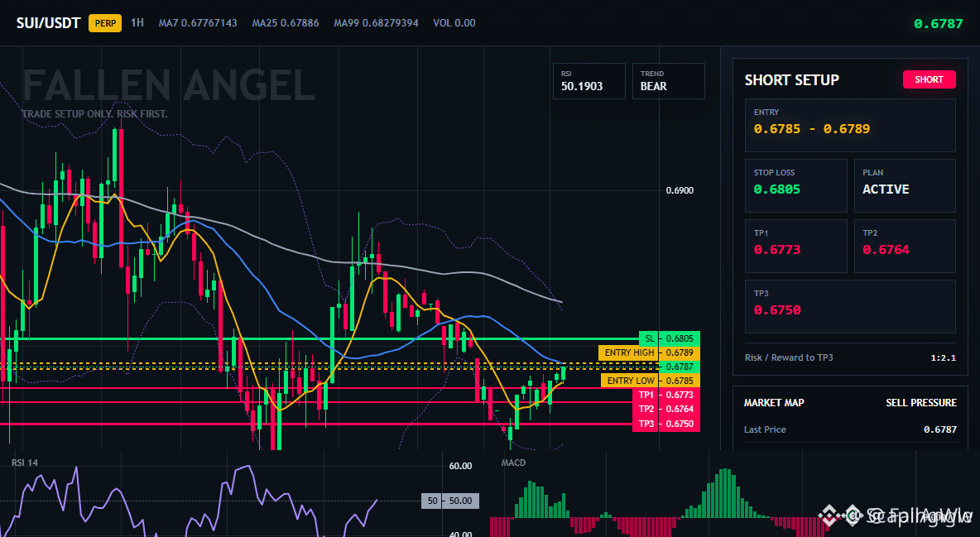Screen dimensions: 980x537
Task: Click the MA99 0.68279394 indicator label
Action: tap(377, 23)
